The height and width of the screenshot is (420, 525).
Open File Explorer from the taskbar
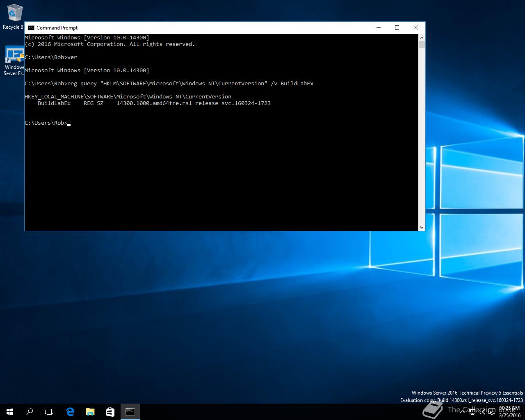coord(90,412)
